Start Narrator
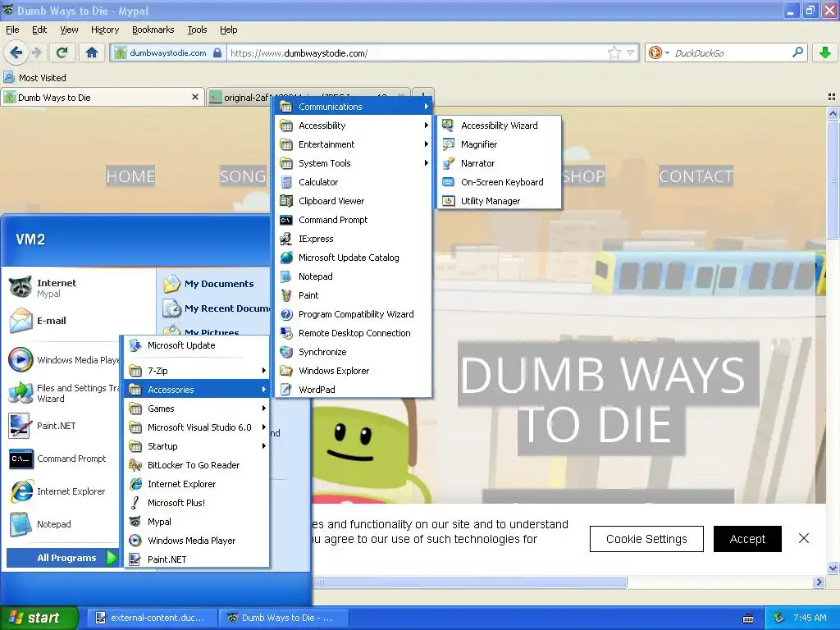 [x=500, y=163]
